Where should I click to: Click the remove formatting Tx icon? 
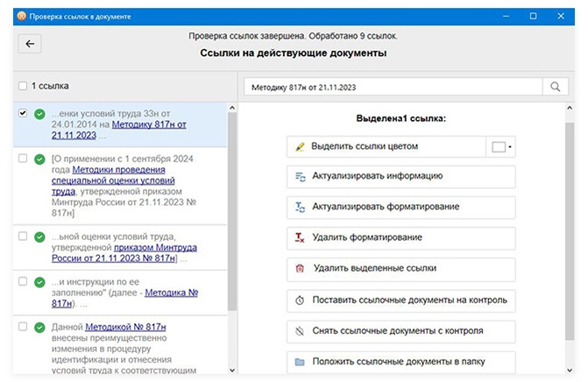(301, 237)
